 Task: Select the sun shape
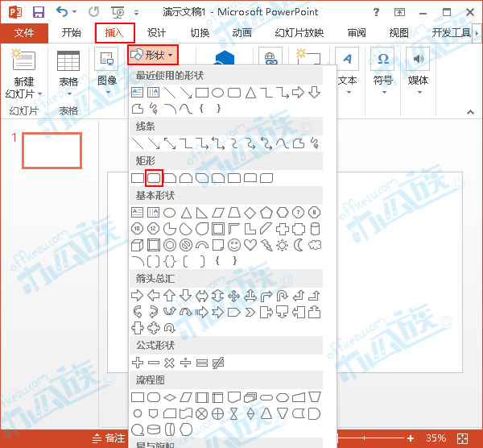[283, 245]
